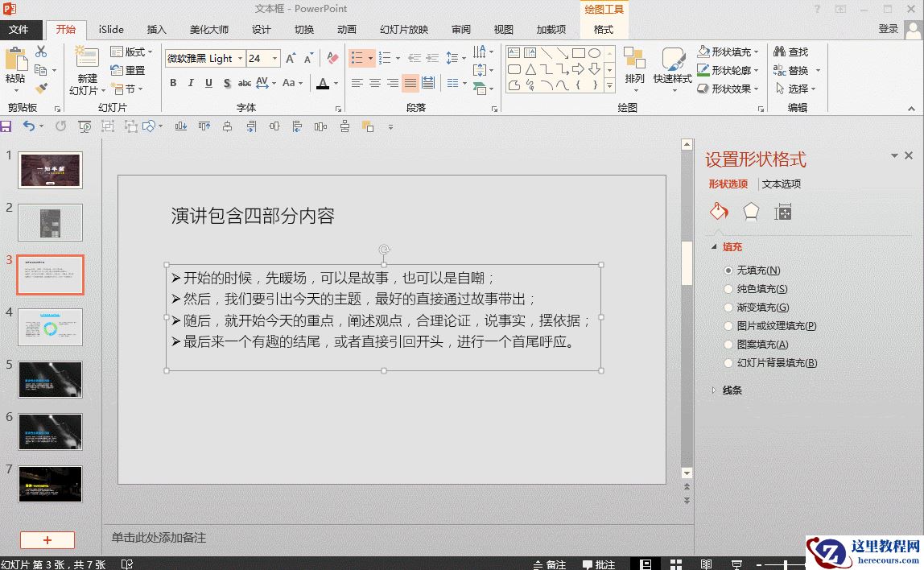Screen dimensions: 924x570
Task: Select the 渐变填充 gradient fill option
Action: pyautogui.click(x=728, y=308)
